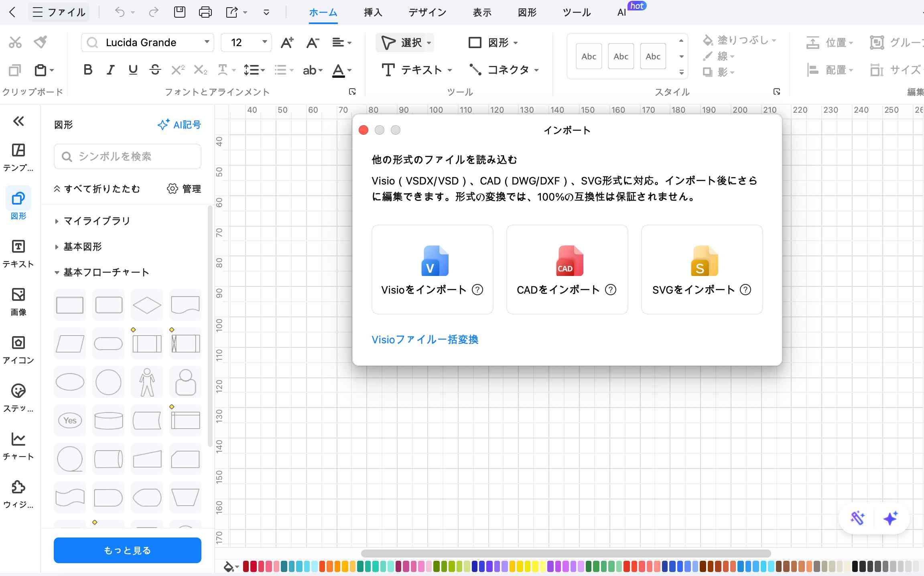Open Visioファイル一括変換 link

pos(425,340)
